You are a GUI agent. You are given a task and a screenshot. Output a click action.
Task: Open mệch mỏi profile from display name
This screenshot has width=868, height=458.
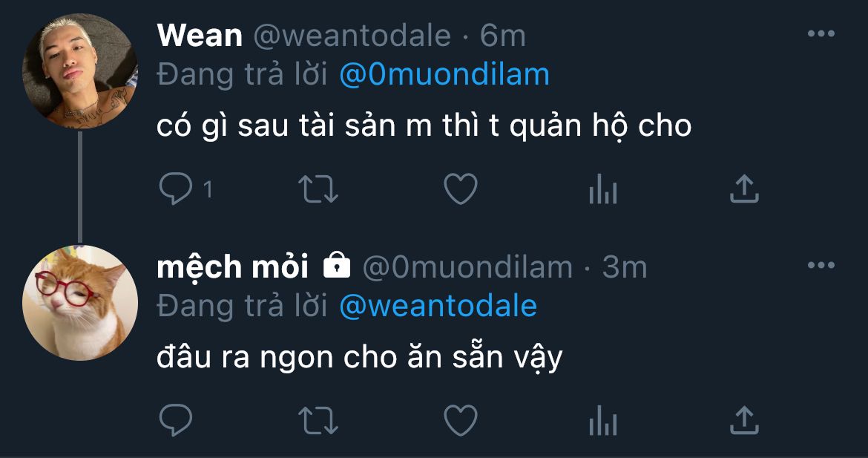232,268
